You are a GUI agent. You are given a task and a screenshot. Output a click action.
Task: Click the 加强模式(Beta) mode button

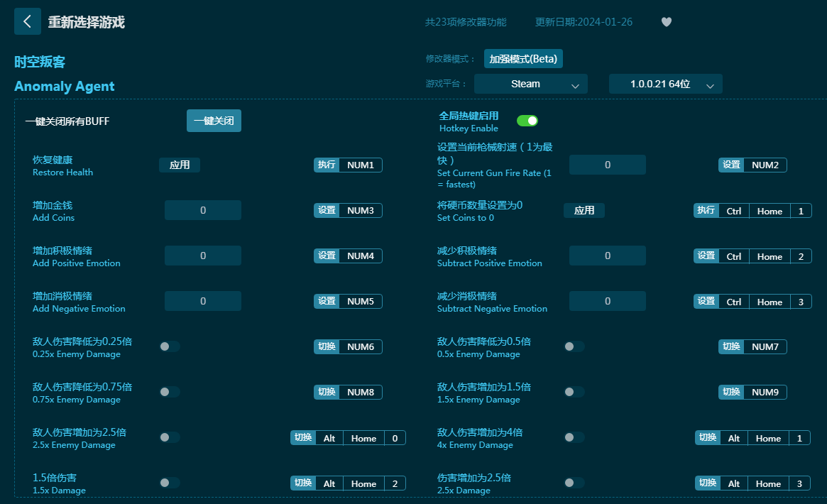pos(523,59)
